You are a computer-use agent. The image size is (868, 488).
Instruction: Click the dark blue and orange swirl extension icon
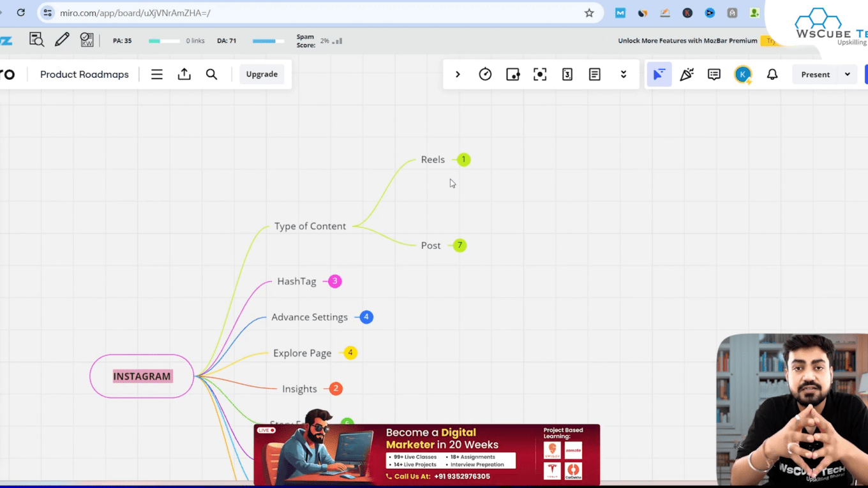[x=643, y=13]
